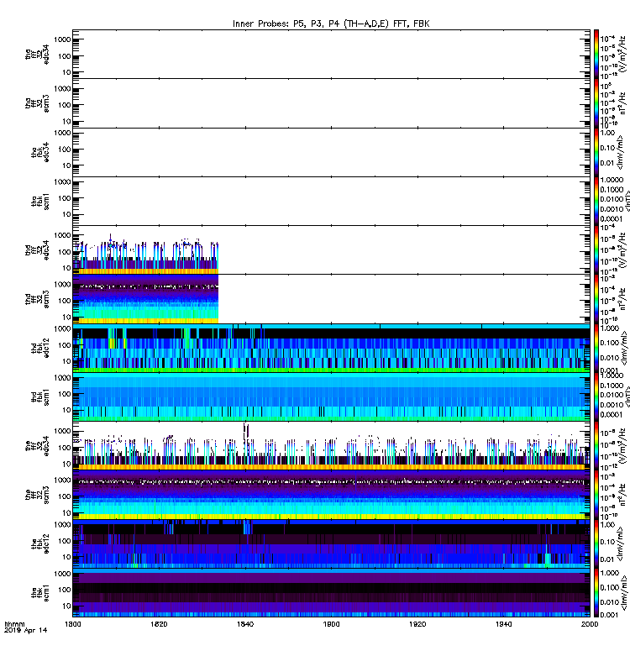630x672 pixels.
Task: Click the color bar beside the fbk scm1 panel
Action: coord(596,592)
